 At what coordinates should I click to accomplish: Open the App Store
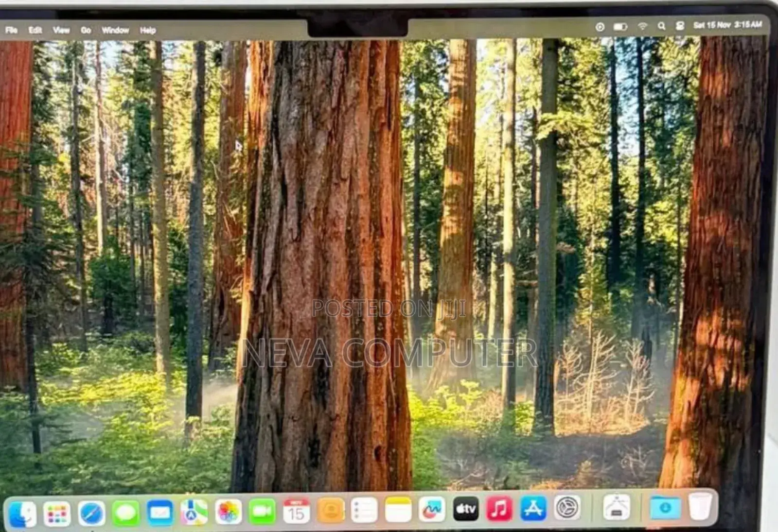(533, 508)
